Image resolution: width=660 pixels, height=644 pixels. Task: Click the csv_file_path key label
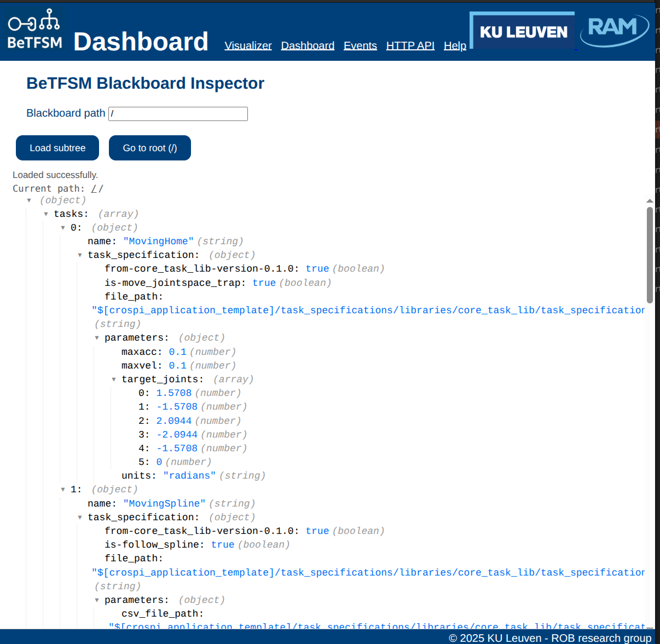click(163, 614)
